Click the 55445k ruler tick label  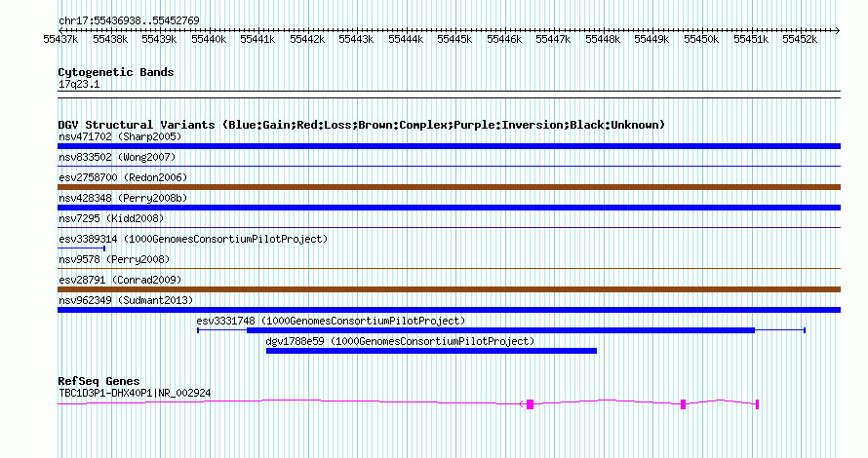click(454, 39)
